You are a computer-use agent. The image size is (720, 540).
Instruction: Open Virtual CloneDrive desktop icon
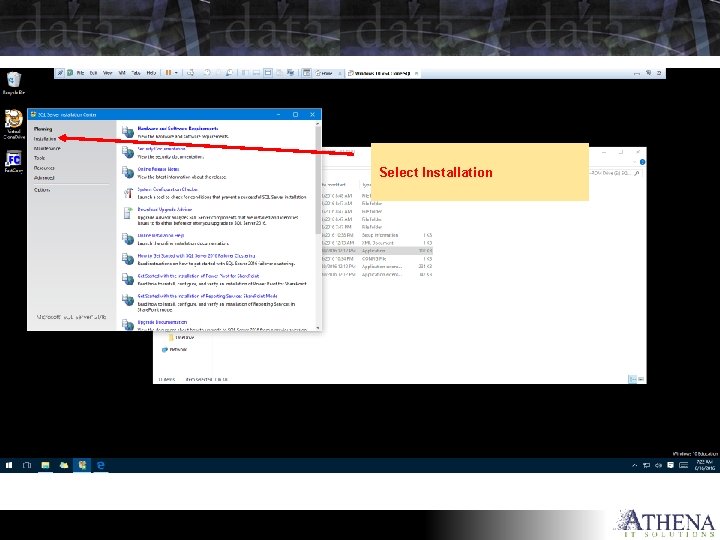(14, 124)
